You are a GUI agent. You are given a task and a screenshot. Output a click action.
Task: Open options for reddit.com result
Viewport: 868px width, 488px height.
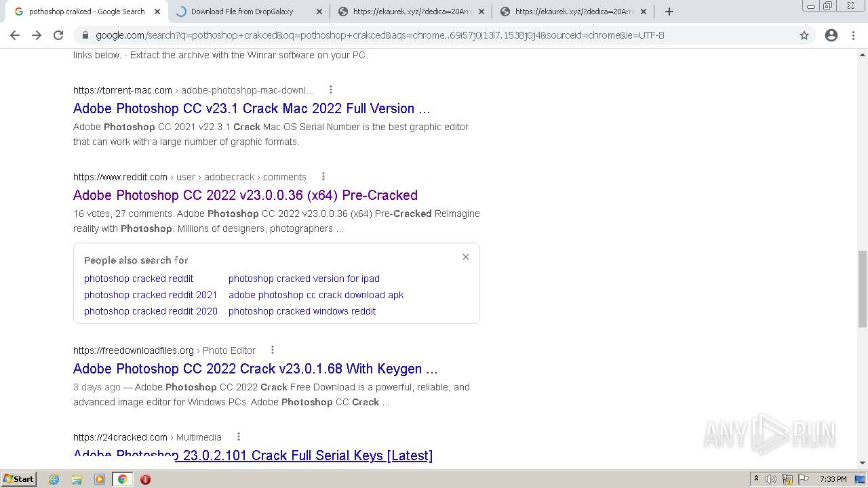[x=323, y=176]
